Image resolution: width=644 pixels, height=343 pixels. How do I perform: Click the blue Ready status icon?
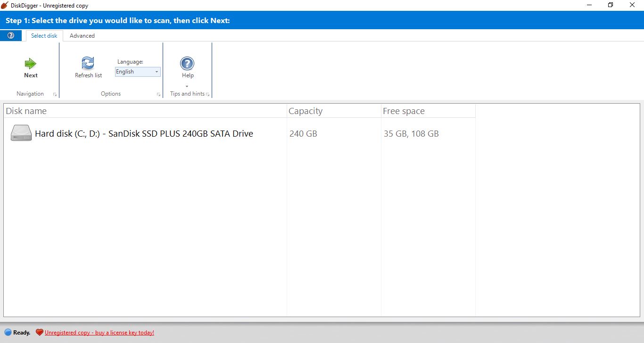pyautogui.click(x=8, y=332)
